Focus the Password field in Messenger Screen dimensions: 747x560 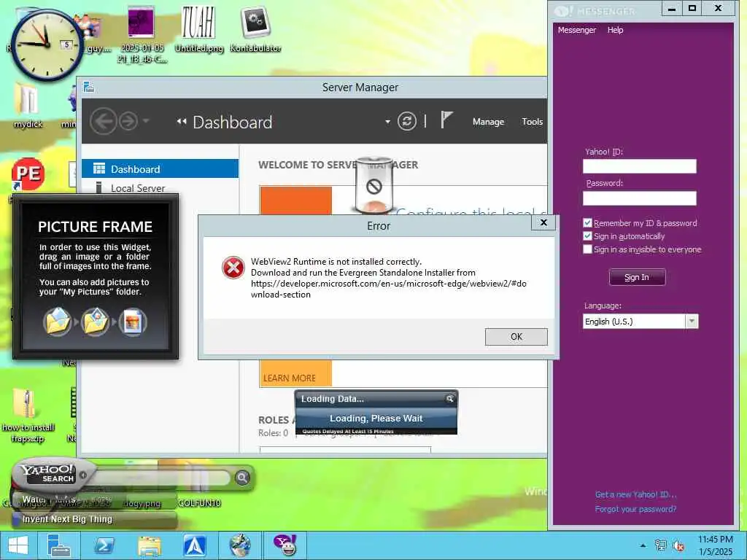coord(639,198)
